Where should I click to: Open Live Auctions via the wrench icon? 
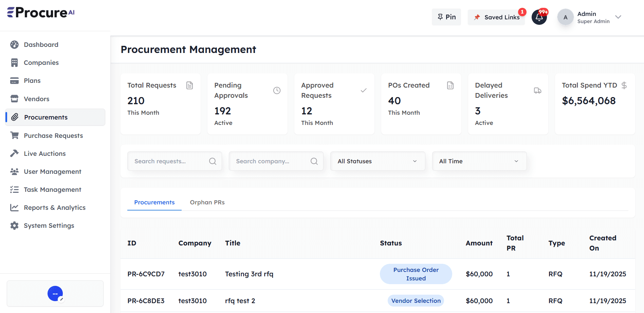(x=14, y=153)
